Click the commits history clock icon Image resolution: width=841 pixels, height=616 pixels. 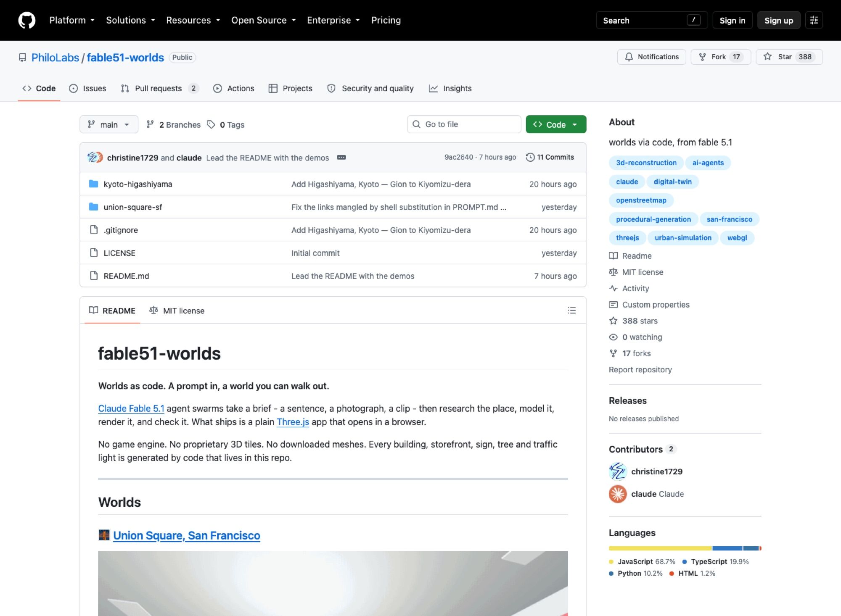530,157
